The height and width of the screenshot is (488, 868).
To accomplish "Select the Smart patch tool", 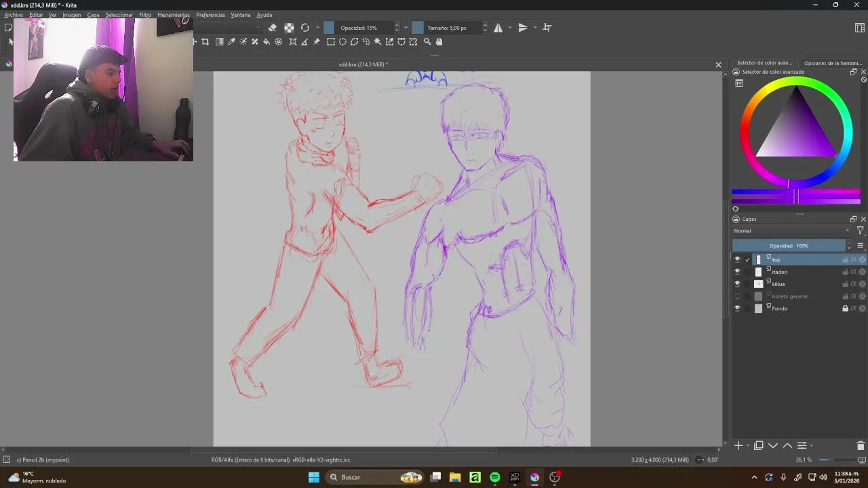I will (255, 42).
